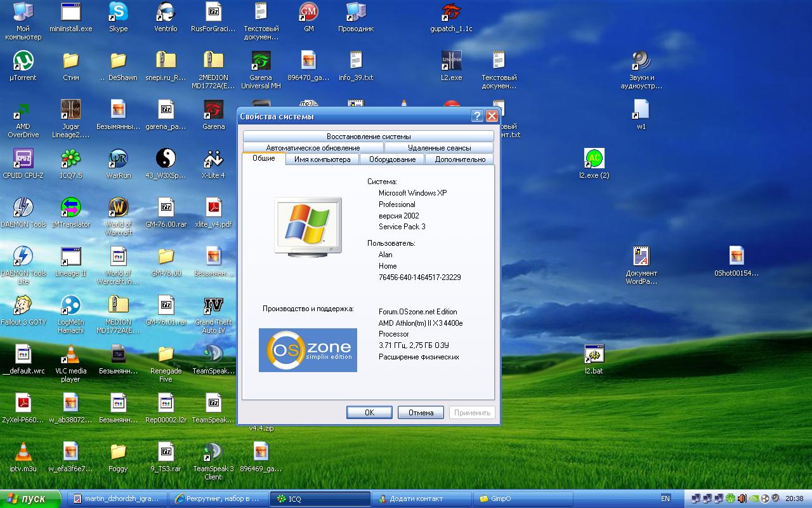The image size is (812, 508).
Task: Select the X-Lite 4 desktop shortcut
Action: click(x=213, y=164)
